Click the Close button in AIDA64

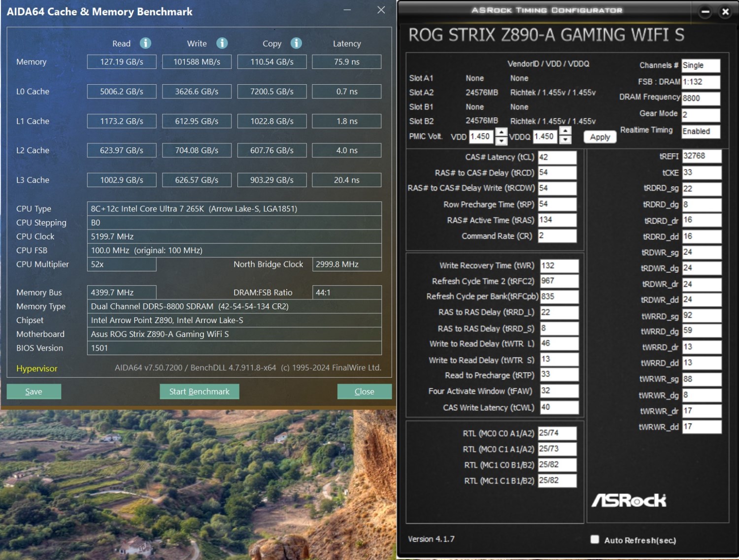pyautogui.click(x=365, y=392)
